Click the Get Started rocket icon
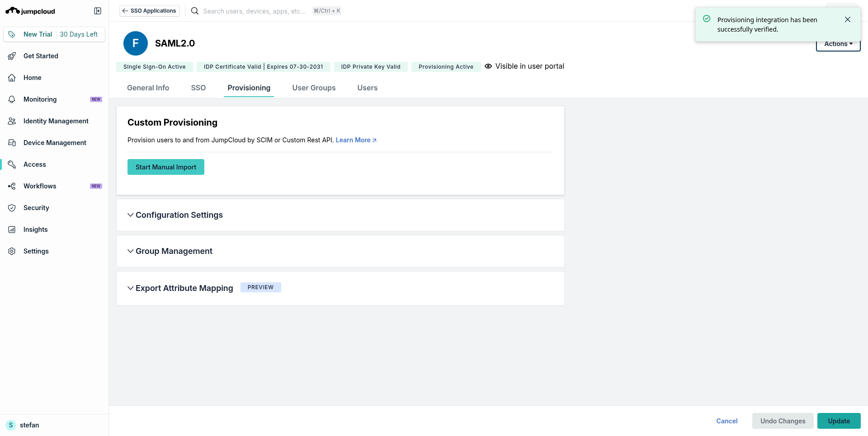 coord(12,56)
